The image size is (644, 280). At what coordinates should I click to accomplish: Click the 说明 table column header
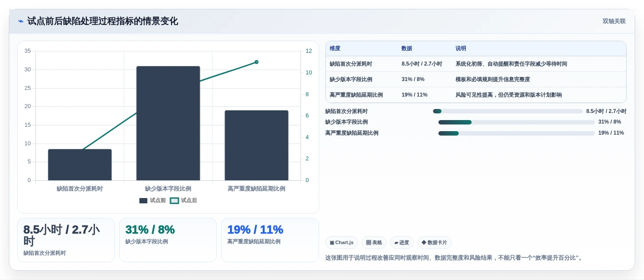(461, 49)
